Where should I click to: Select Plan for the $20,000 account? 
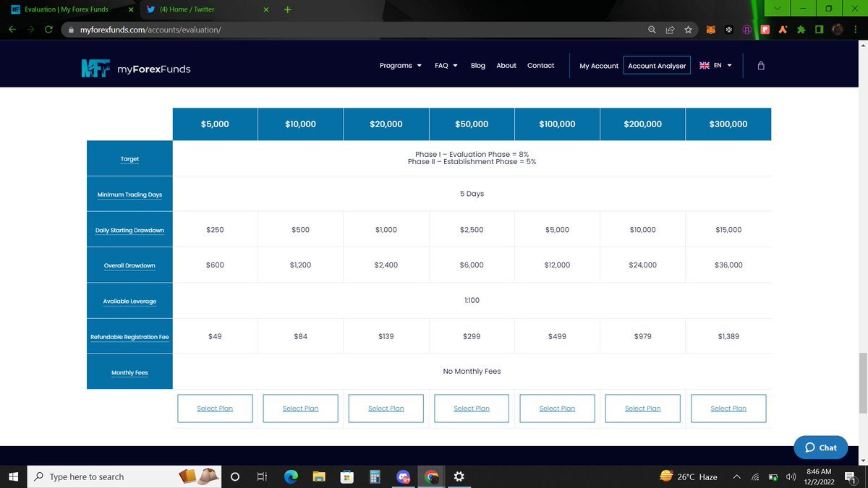pyautogui.click(x=386, y=408)
